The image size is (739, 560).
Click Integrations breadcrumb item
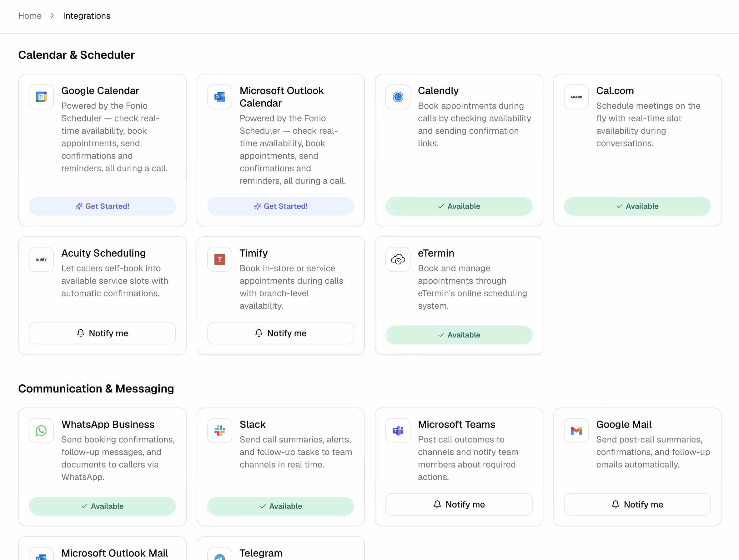coord(87,16)
